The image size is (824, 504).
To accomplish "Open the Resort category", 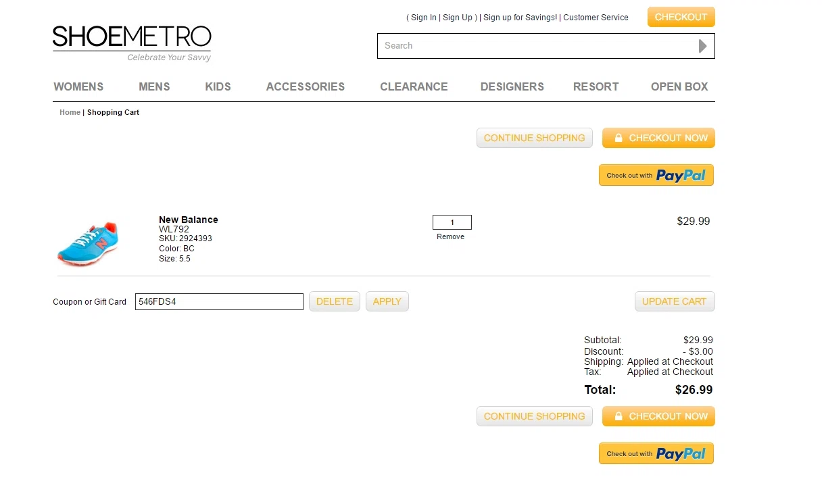I will [596, 86].
